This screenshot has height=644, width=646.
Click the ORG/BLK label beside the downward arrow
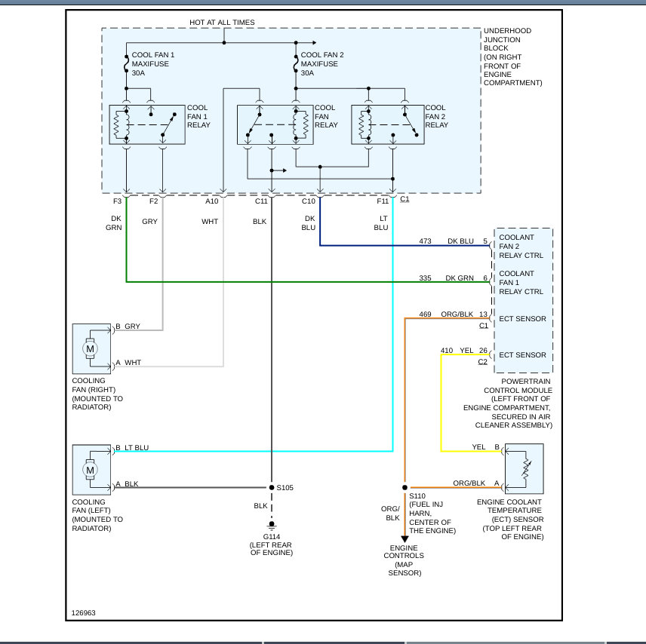(x=391, y=513)
